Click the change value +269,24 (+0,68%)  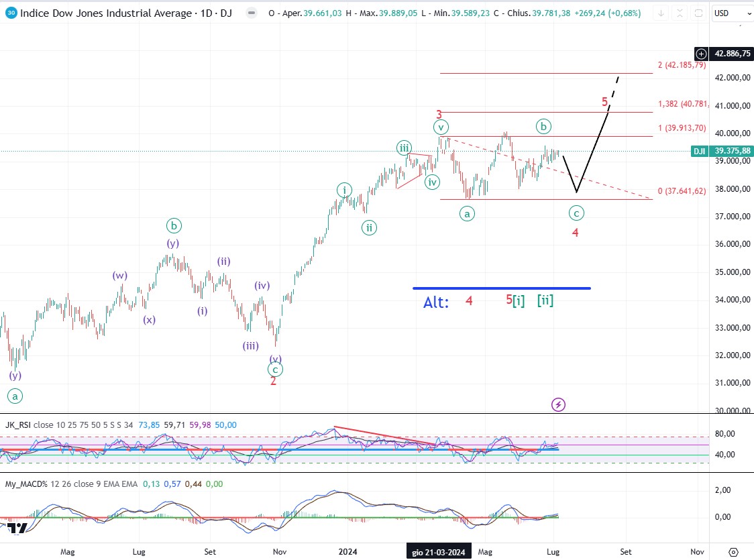point(608,13)
